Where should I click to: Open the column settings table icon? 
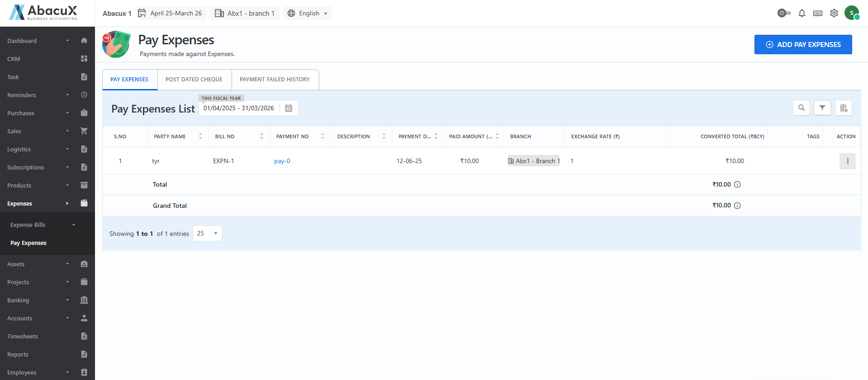pos(843,108)
